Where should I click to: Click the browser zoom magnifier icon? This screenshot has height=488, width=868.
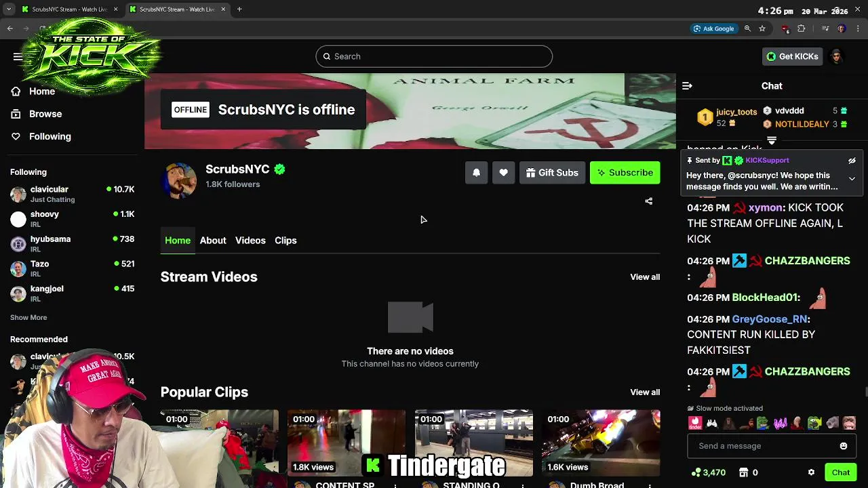coord(747,28)
